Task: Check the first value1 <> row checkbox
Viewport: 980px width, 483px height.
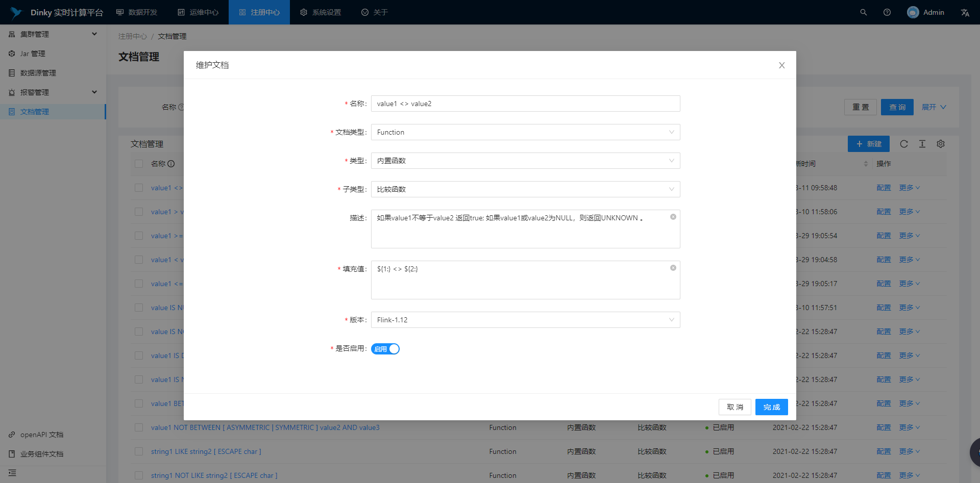Action: (x=139, y=188)
